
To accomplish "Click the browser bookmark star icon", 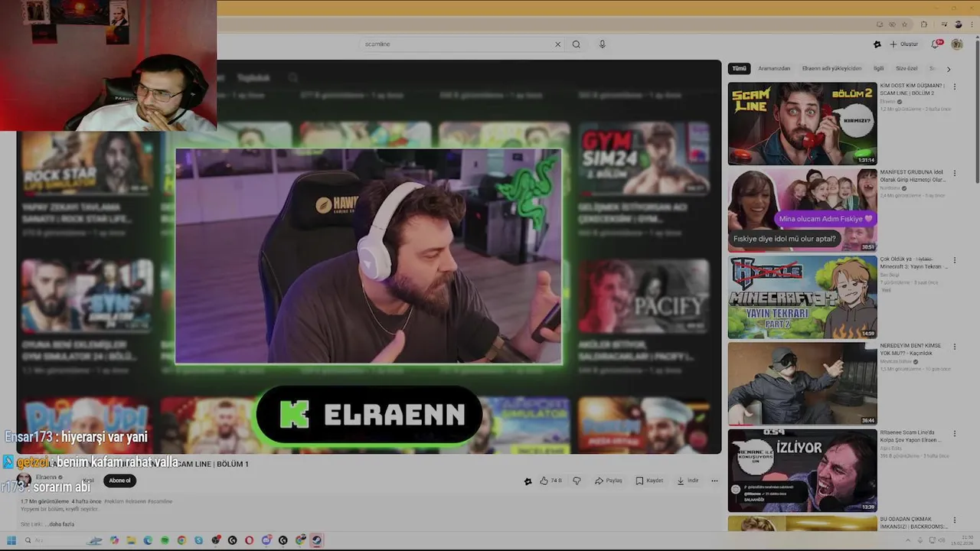I will point(904,24).
